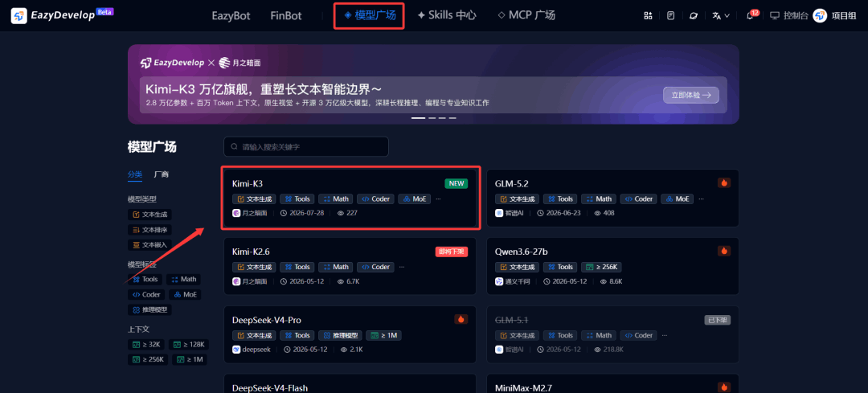Click the fire icon on GLM-5.2 card

point(723,182)
